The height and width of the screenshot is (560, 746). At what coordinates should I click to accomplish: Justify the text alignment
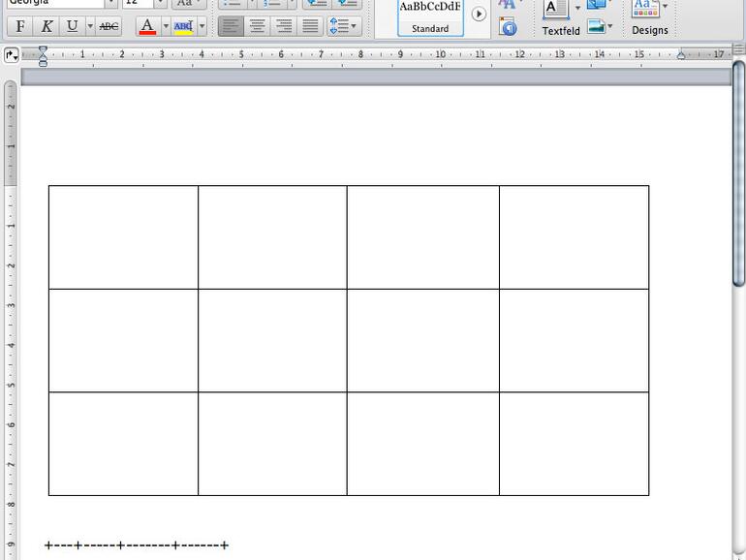310,26
